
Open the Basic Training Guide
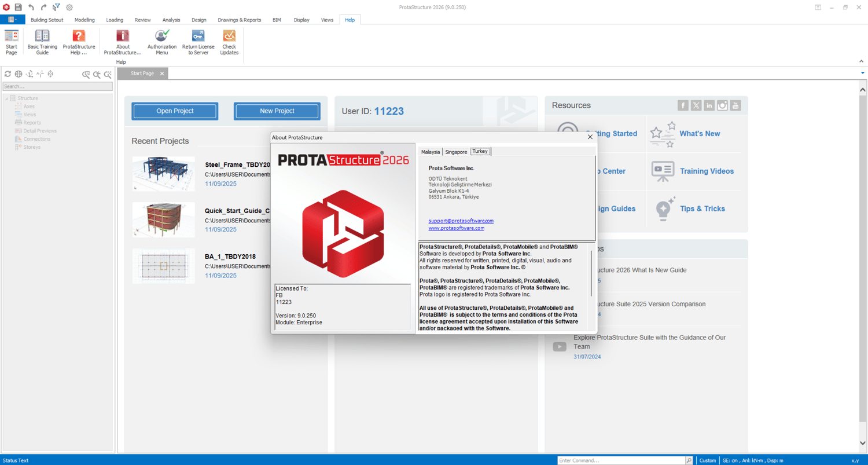[x=42, y=43]
